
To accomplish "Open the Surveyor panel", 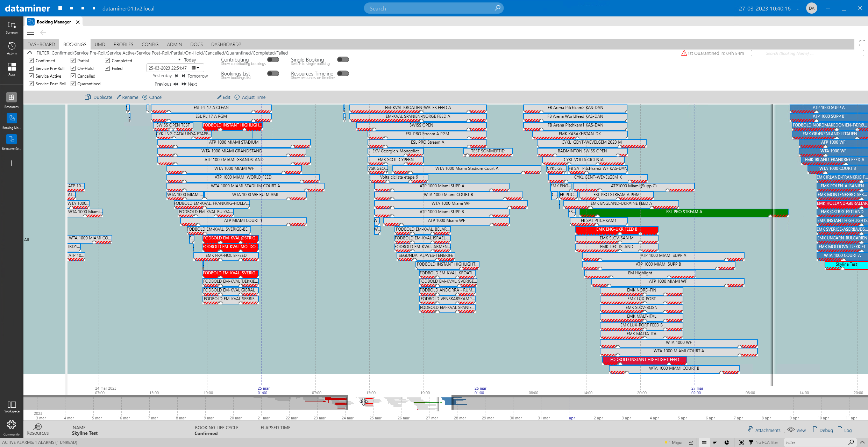I will [12, 27].
